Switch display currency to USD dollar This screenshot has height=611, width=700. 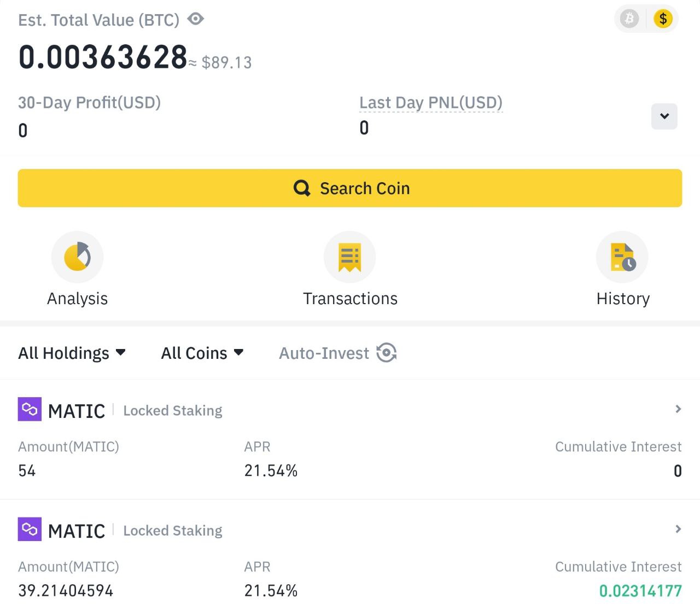(663, 19)
